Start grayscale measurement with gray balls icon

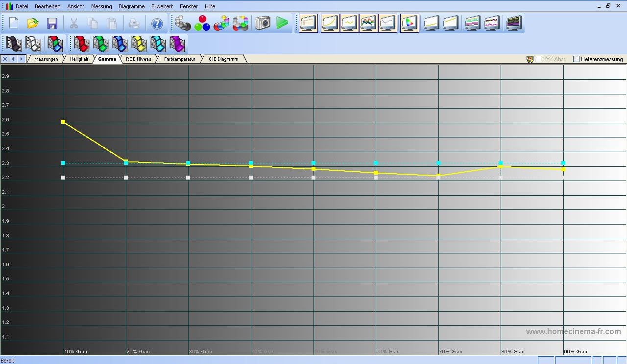pyautogui.click(x=183, y=23)
